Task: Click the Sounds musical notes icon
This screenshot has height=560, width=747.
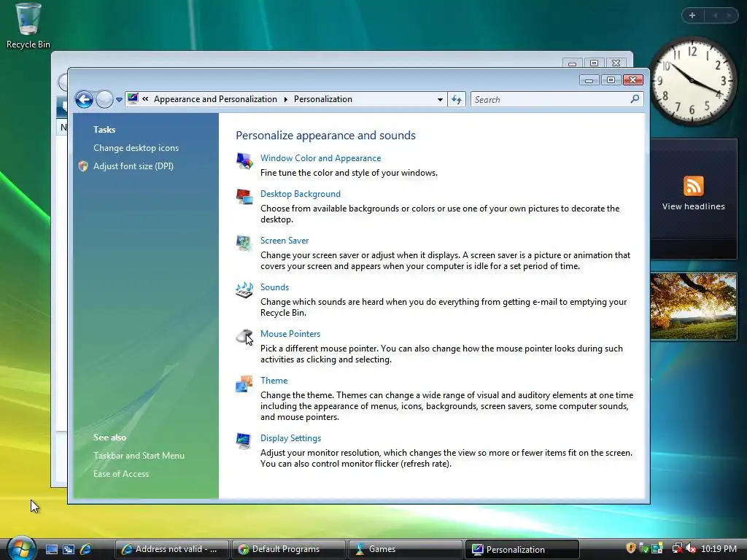Action: click(244, 290)
